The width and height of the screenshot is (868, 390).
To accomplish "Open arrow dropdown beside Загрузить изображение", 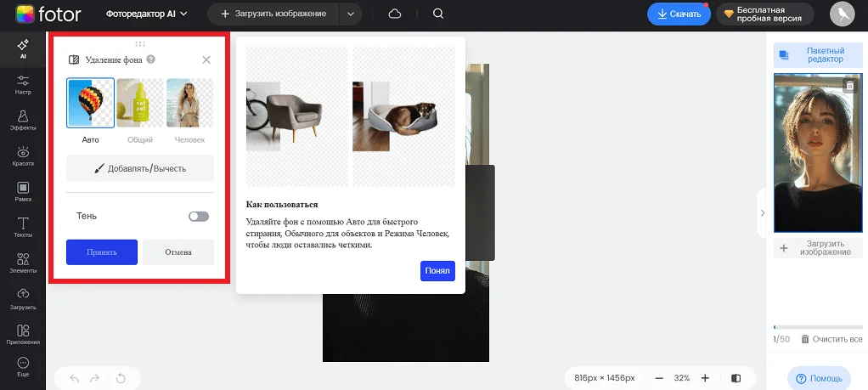I will [351, 14].
